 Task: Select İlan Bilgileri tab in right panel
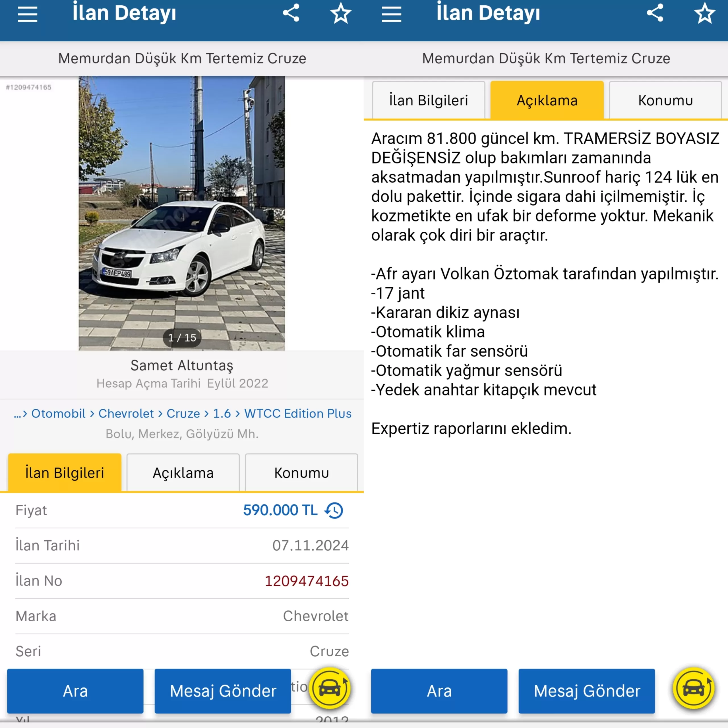tap(429, 100)
